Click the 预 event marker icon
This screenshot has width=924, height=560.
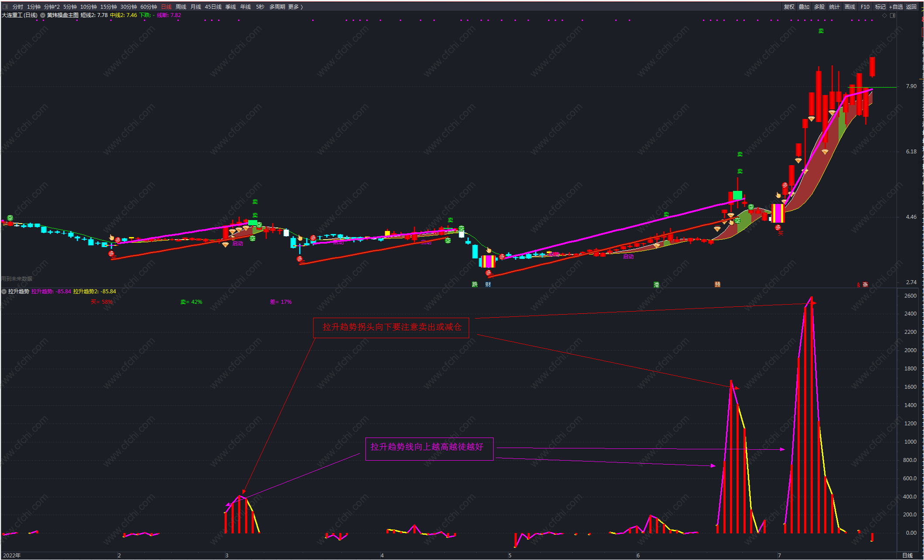click(717, 285)
